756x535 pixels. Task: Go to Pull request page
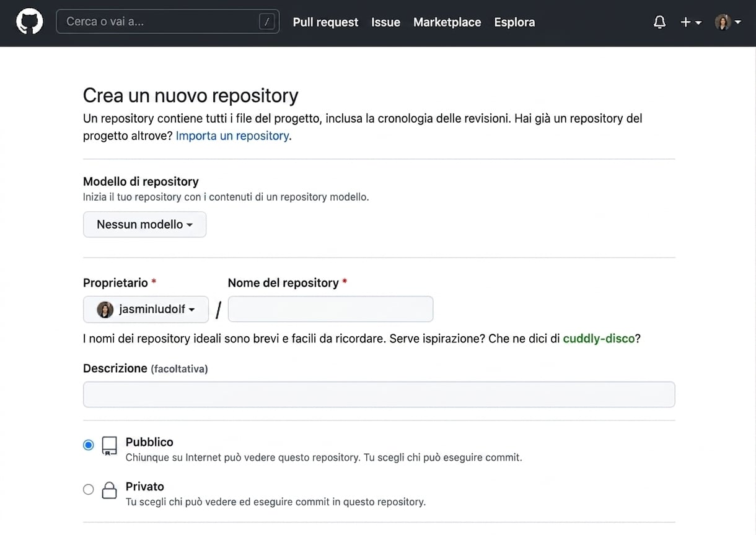(325, 22)
